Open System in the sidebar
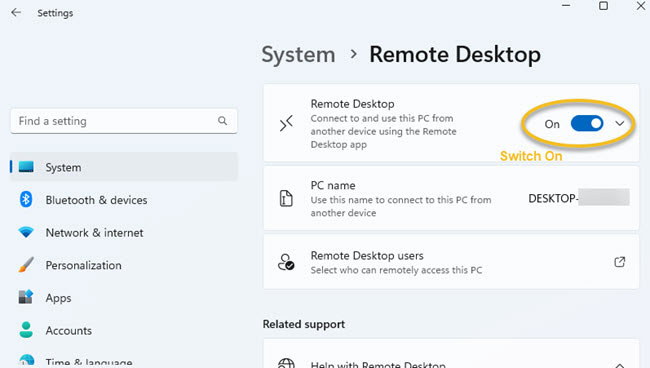This screenshot has width=650, height=368. point(124,167)
